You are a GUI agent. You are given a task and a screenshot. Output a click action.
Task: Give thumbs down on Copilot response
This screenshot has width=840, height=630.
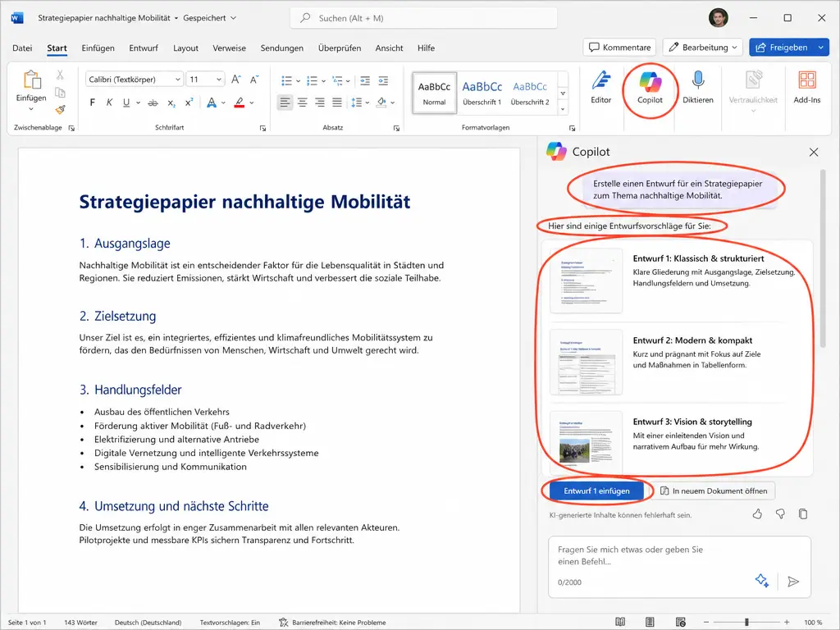pyautogui.click(x=780, y=514)
